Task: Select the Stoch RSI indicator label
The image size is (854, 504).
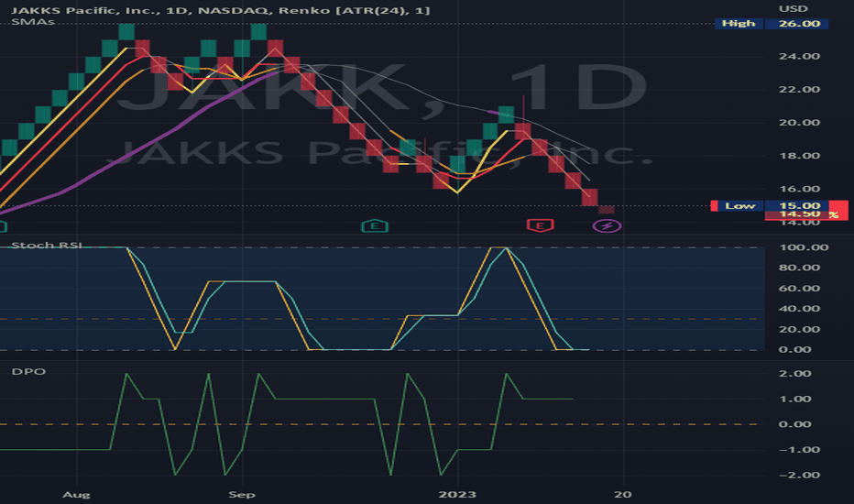Action: tap(47, 246)
